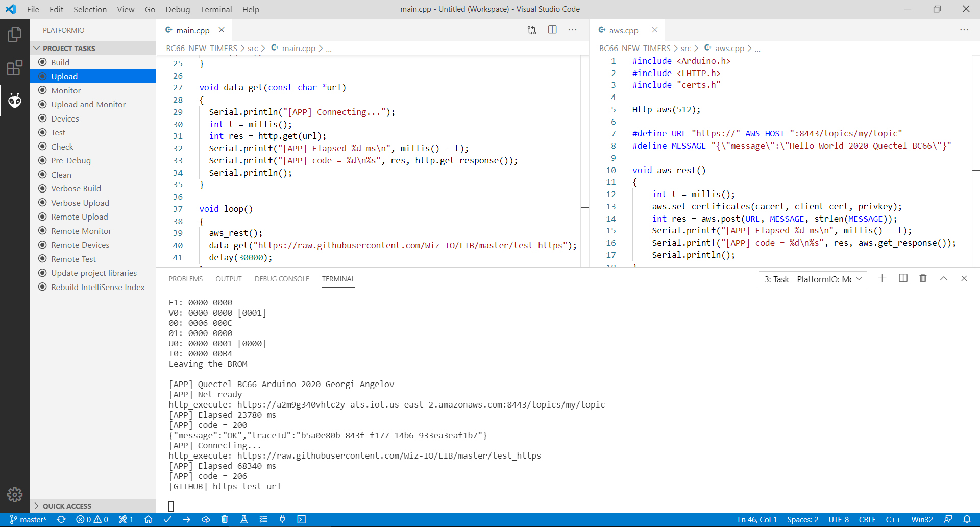Switch to the OUTPUT tab
Image resolution: width=980 pixels, height=527 pixels.
point(229,279)
